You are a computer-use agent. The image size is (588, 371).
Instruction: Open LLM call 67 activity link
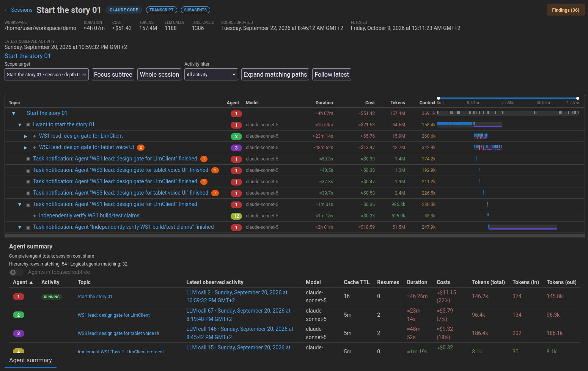[x=238, y=314]
